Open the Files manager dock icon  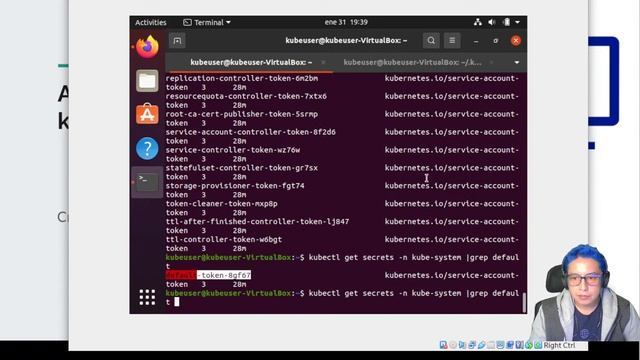click(147, 80)
